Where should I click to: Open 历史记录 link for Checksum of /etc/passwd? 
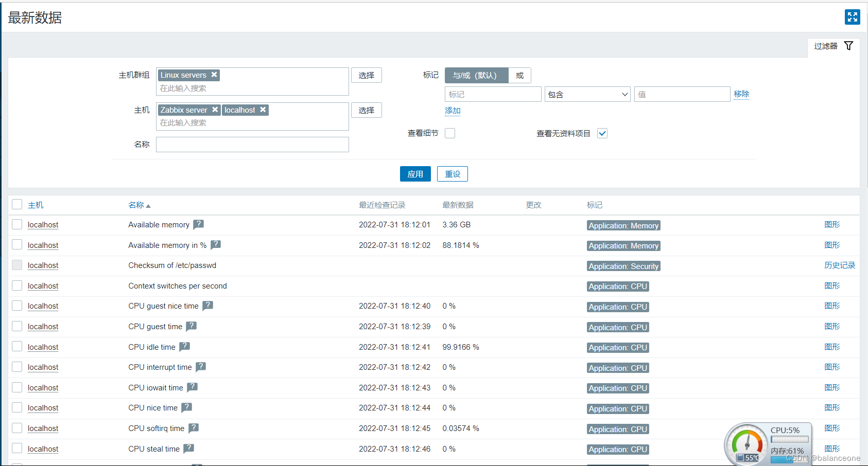tap(839, 265)
